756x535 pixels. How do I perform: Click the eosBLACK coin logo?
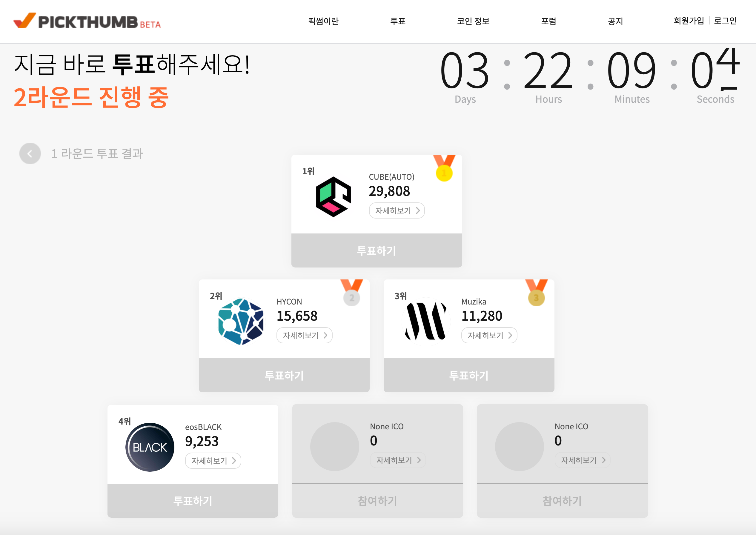[x=150, y=447]
